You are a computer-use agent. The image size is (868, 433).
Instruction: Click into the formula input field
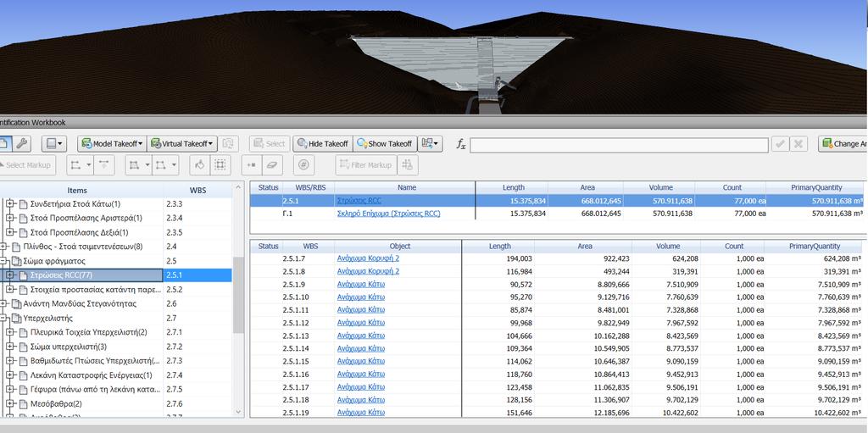tap(619, 145)
